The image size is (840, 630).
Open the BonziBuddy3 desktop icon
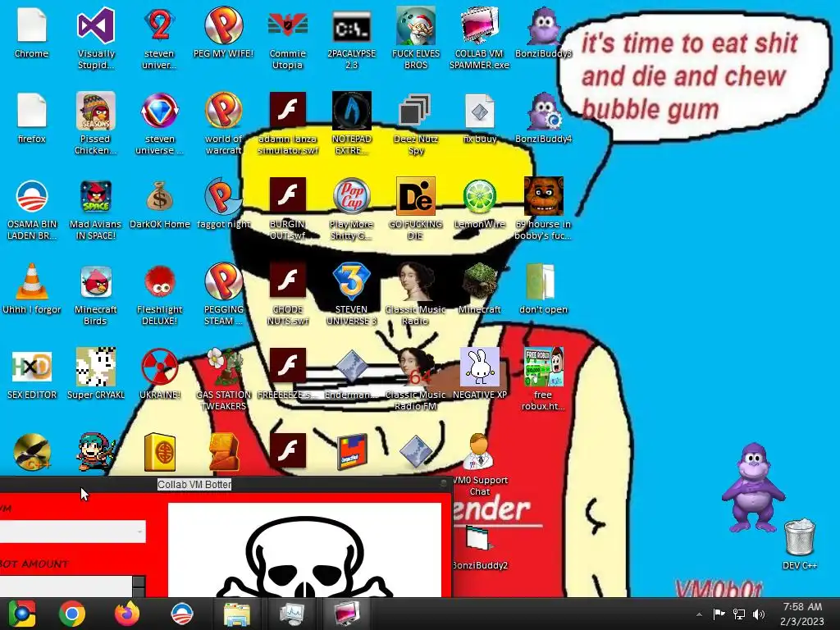[x=543, y=34]
